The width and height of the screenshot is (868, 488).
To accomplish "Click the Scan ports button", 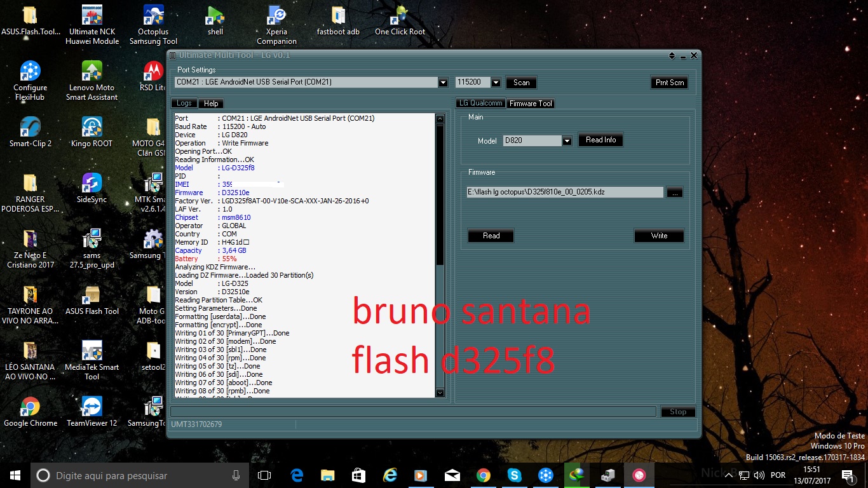I will (522, 83).
